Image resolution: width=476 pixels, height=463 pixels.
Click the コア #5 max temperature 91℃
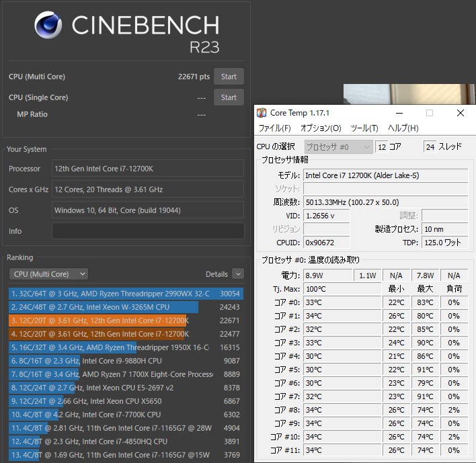tap(425, 370)
